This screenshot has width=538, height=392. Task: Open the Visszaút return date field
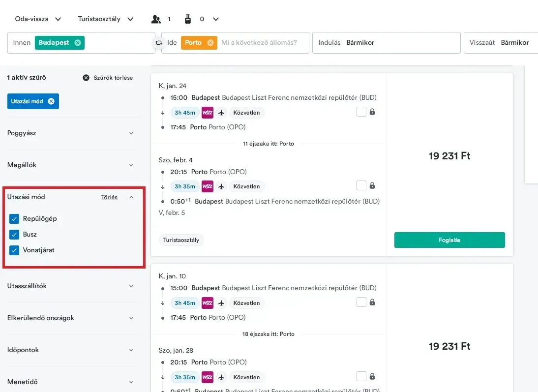coord(501,43)
